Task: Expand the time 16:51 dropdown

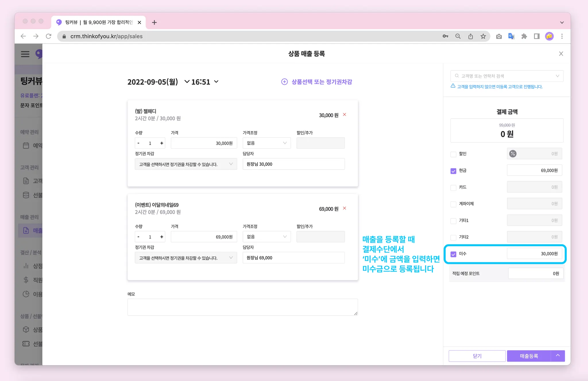Action: point(216,82)
